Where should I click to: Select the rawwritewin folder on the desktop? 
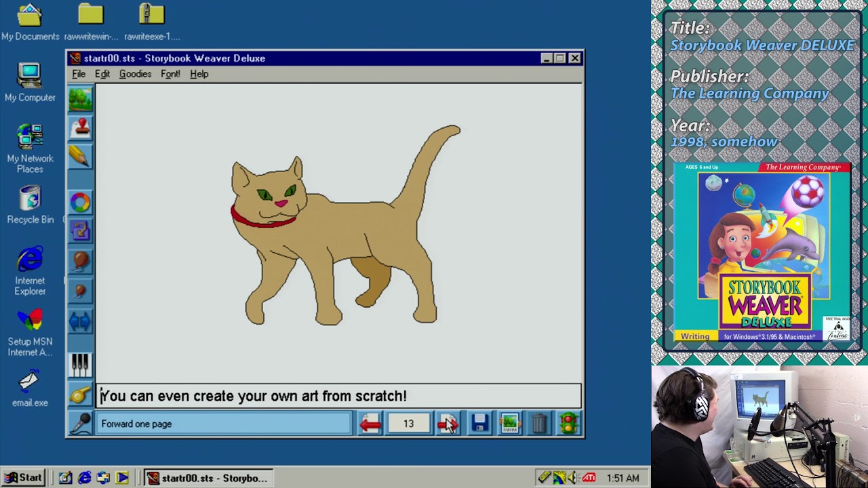[x=91, y=22]
